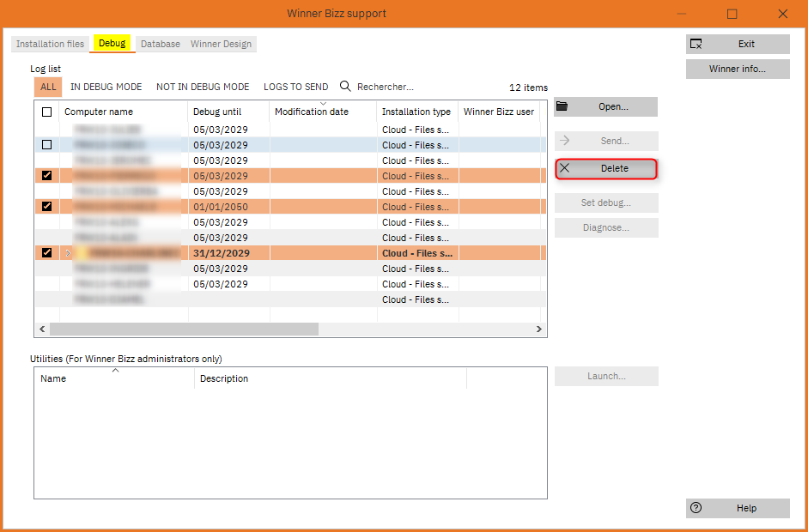This screenshot has width=808, height=532.
Task: Click the question mark Help icon
Action: tap(696, 508)
